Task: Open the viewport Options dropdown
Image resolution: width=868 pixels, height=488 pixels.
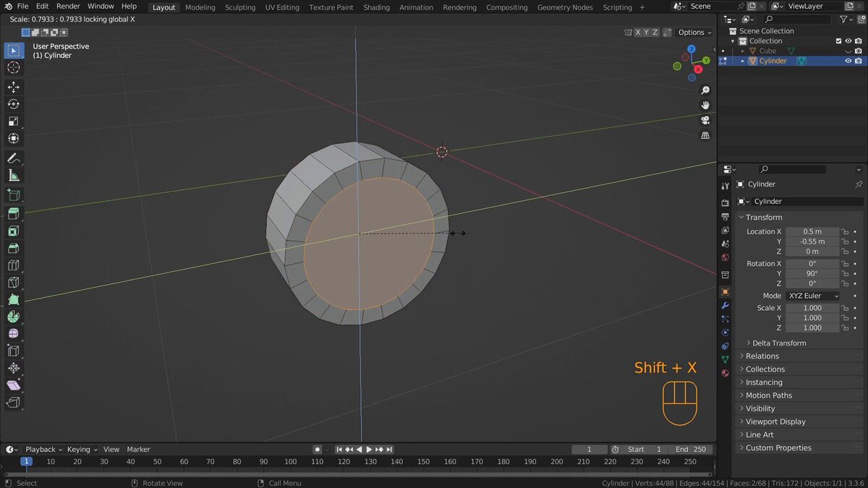Action: (x=694, y=32)
